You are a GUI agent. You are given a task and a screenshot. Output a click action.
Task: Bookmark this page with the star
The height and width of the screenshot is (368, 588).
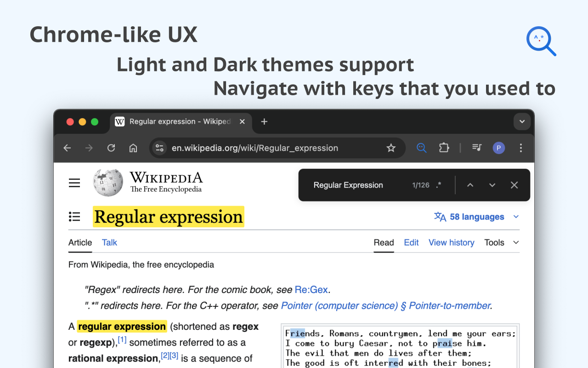pyautogui.click(x=391, y=148)
